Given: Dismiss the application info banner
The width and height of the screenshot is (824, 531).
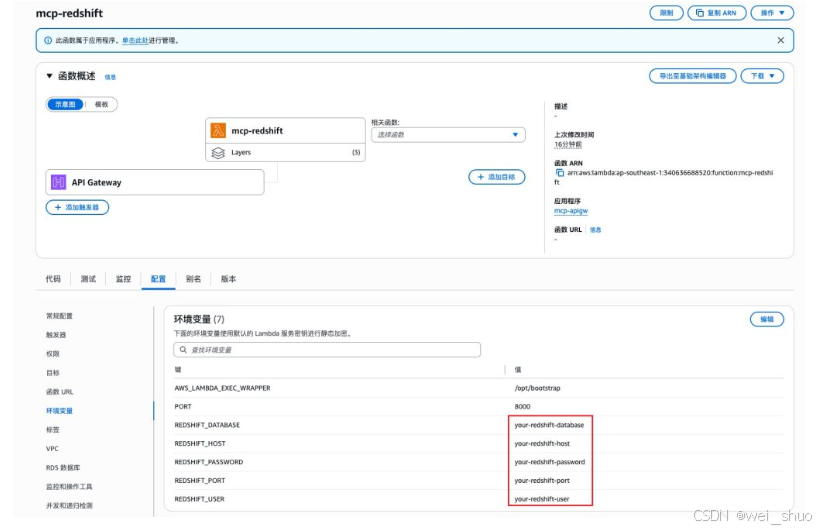Looking at the screenshot, I should (780, 40).
